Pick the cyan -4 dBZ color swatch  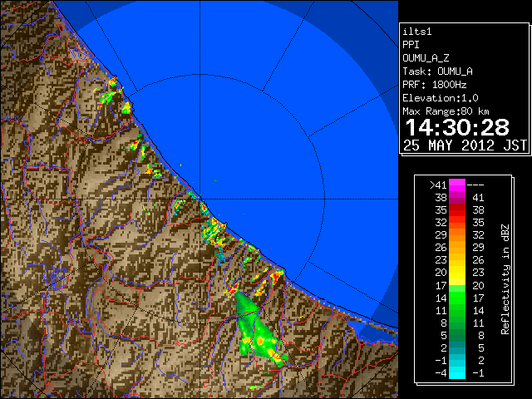pos(457,373)
